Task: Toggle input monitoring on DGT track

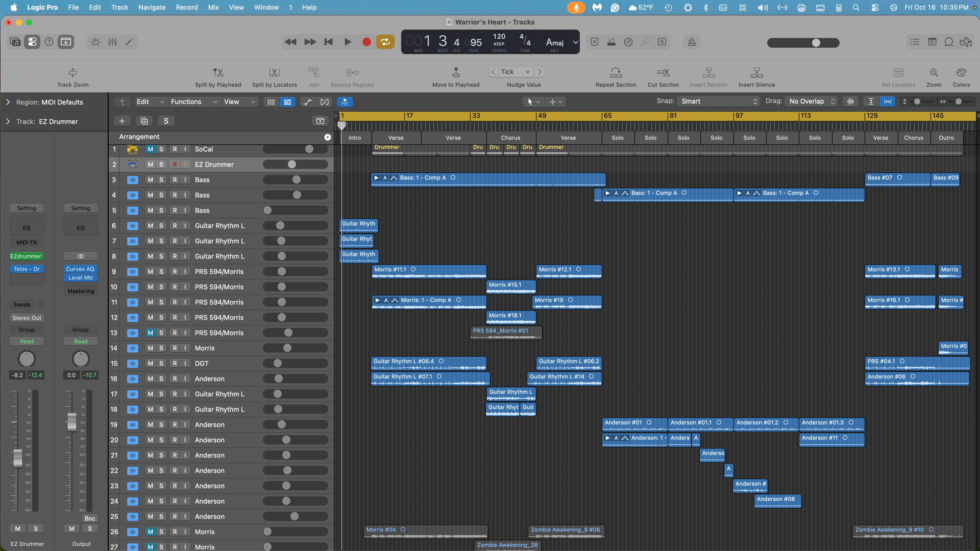Action: tap(185, 363)
